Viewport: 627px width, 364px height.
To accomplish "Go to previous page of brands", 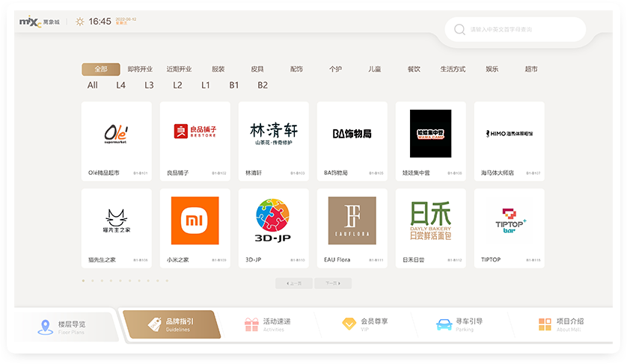I will (294, 283).
